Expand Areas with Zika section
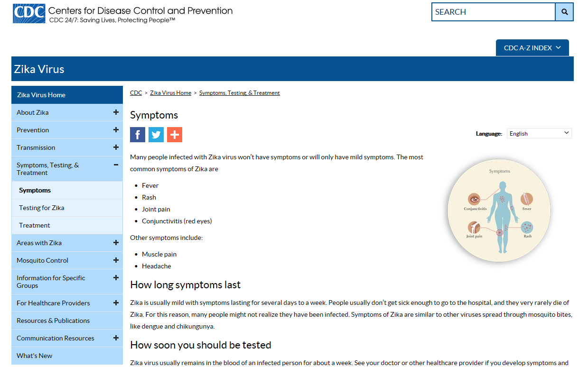Image resolution: width=588 pixels, height=367 pixels. tap(116, 243)
